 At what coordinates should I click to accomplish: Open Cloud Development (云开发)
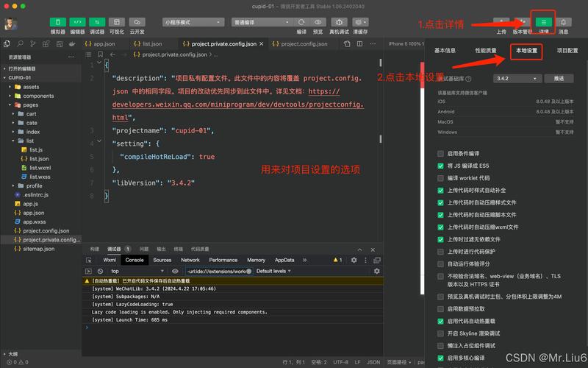pos(137,22)
